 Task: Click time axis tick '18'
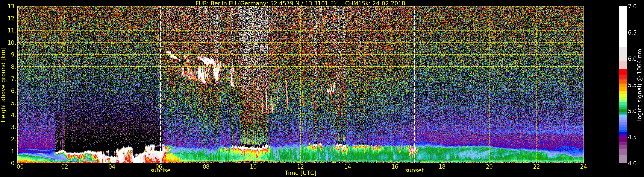pos(442,166)
